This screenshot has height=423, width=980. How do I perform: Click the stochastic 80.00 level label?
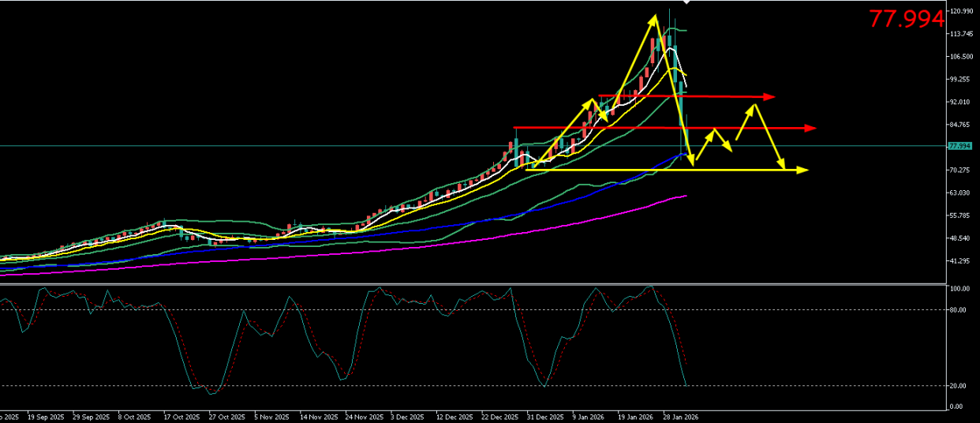pyautogui.click(x=959, y=310)
